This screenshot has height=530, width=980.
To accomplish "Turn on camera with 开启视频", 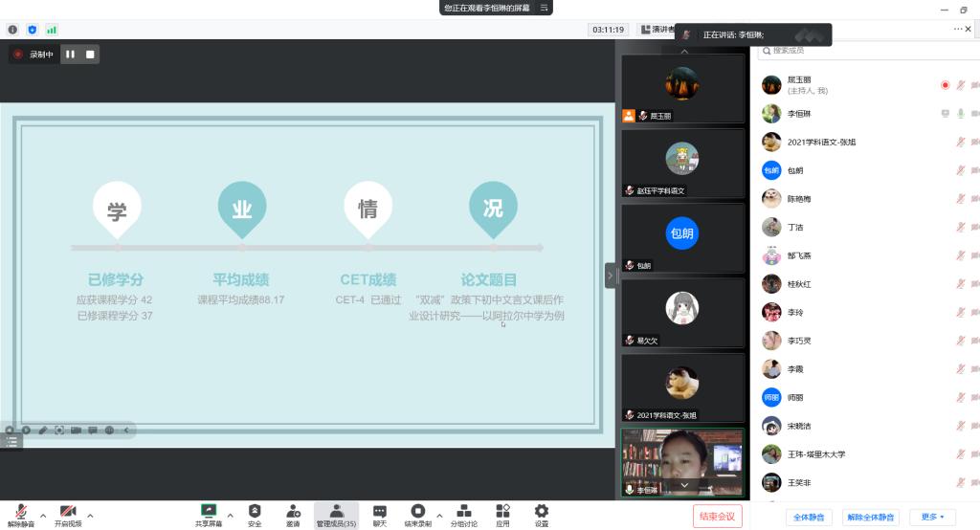I will click(x=68, y=514).
